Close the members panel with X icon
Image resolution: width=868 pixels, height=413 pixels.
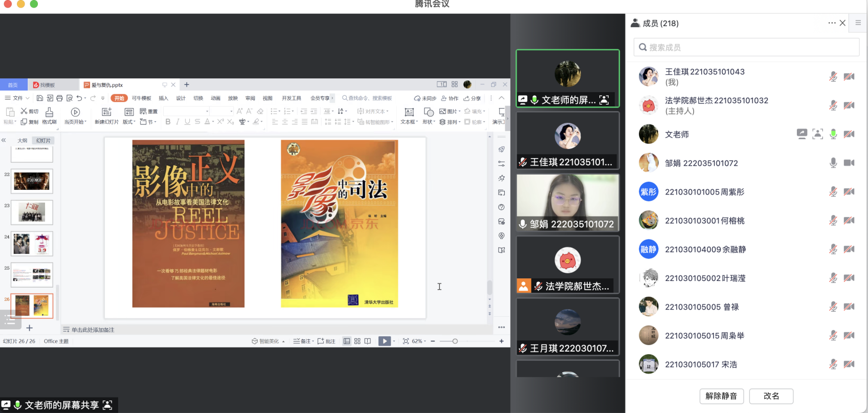842,23
